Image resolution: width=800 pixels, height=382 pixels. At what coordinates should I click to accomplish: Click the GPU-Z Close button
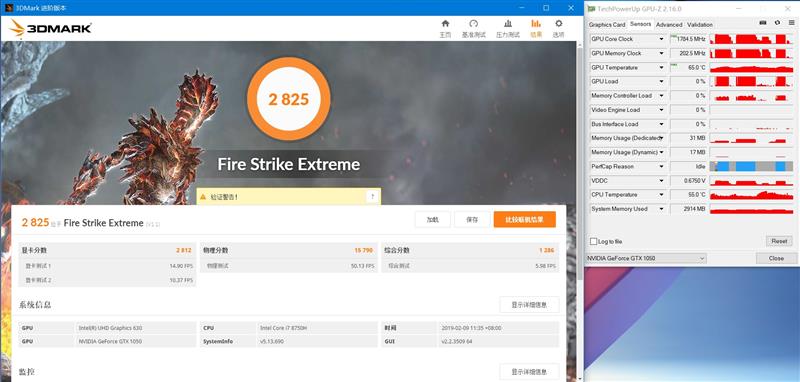click(776, 258)
